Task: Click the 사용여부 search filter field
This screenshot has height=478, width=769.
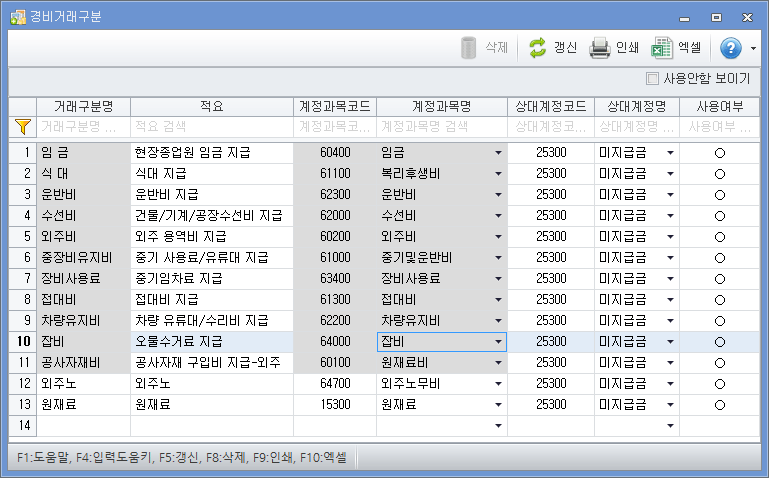Action: [719, 127]
